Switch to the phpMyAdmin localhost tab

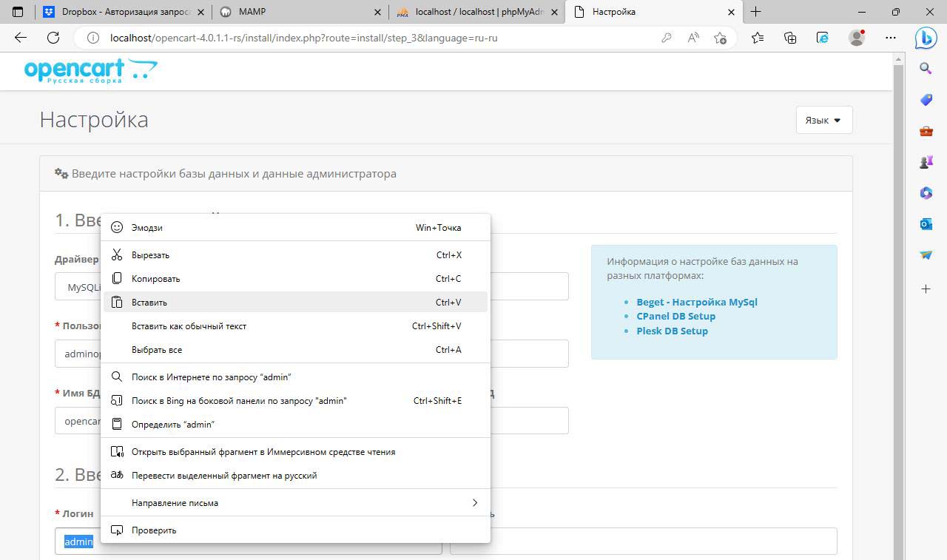click(x=478, y=12)
